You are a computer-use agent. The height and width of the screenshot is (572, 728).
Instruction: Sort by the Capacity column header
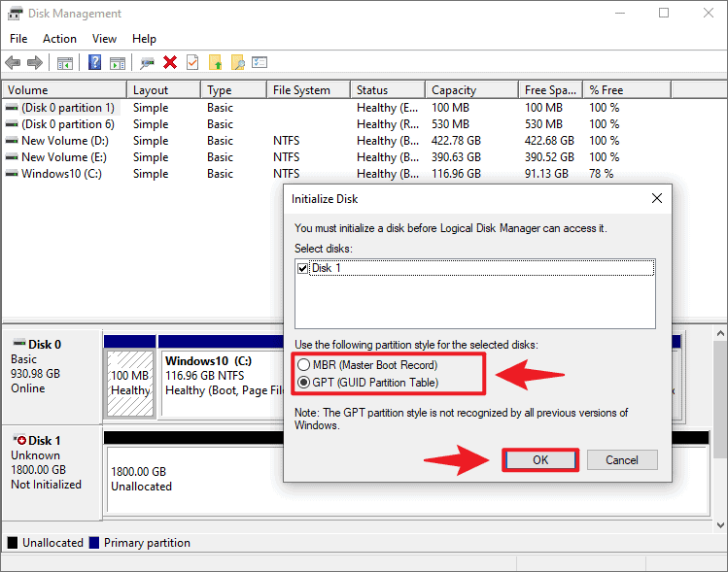point(471,90)
